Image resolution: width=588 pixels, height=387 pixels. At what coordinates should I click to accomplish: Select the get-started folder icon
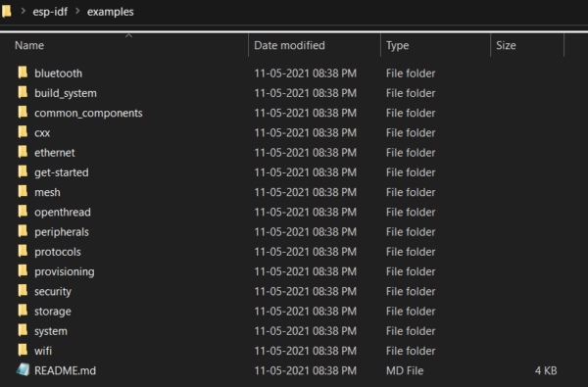click(x=23, y=171)
